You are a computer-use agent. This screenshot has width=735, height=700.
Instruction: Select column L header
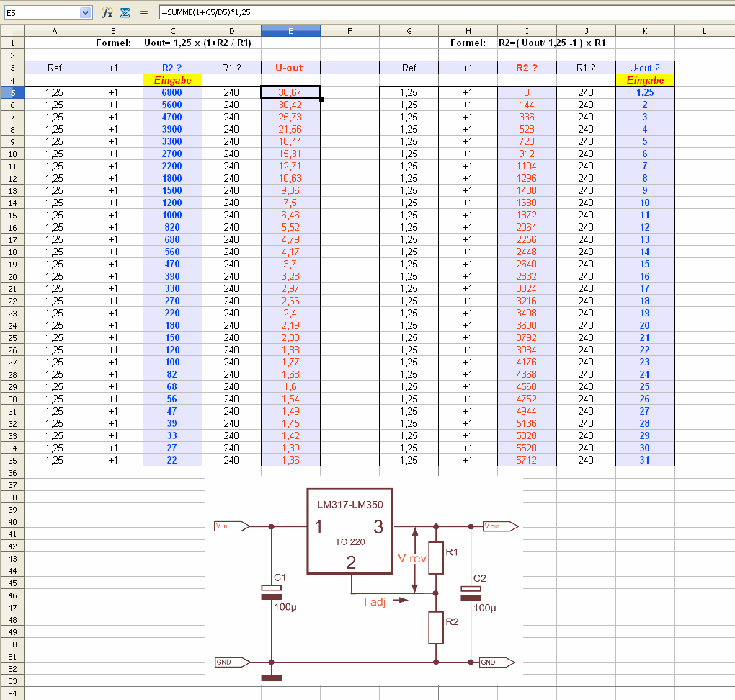click(x=704, y=31)
